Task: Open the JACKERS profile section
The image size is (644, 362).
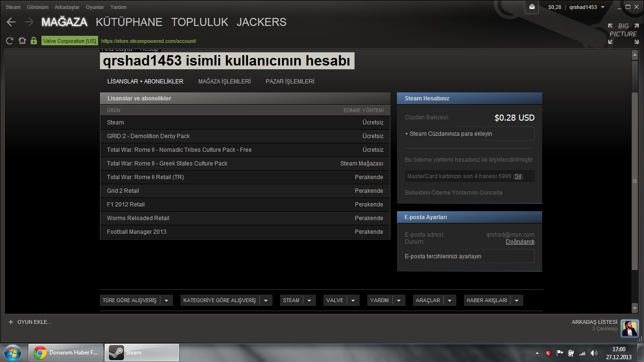Action: pyautogui.click(x=262, y=22)
